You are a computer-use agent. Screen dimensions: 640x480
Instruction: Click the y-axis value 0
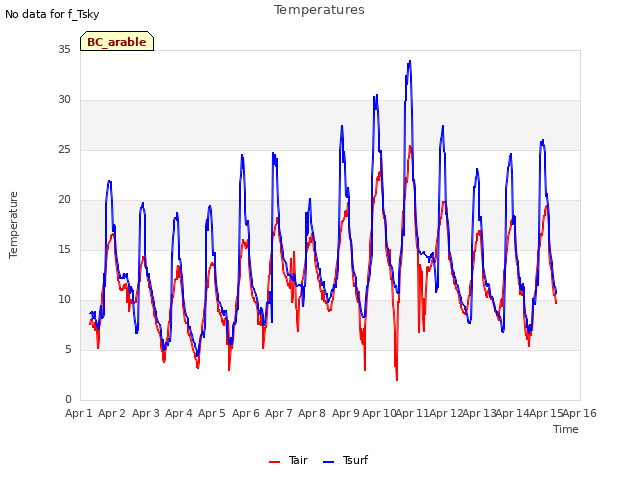(x=68, y=400)
